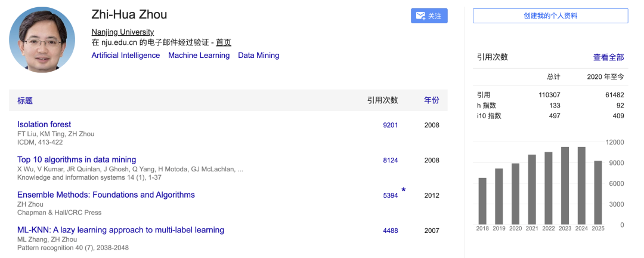The width and height of the screenshot is (644, 258).
Task: Select the Data Mining interest tag
Action: [258, 56]
